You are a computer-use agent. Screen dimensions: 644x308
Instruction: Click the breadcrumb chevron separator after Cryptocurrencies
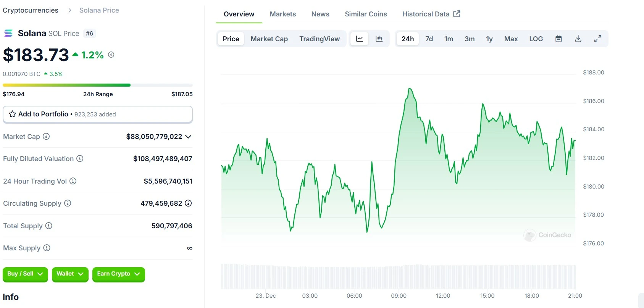pos(69,10)
